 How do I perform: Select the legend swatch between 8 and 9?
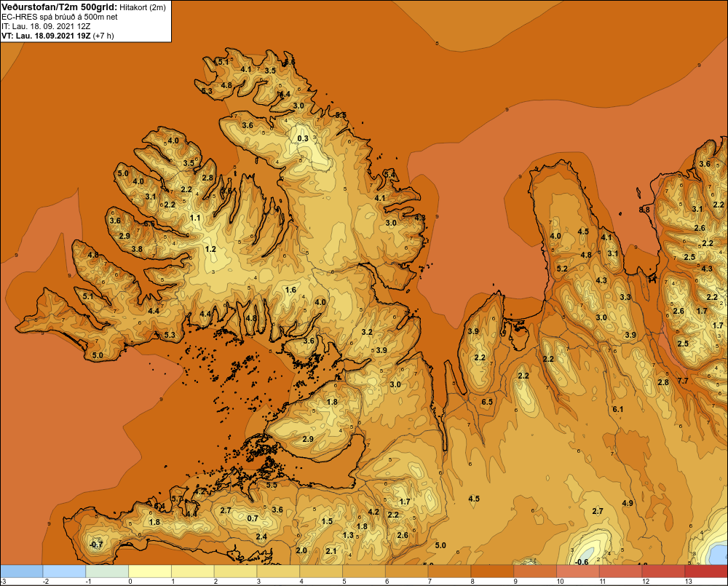click(x=493, y=571)
